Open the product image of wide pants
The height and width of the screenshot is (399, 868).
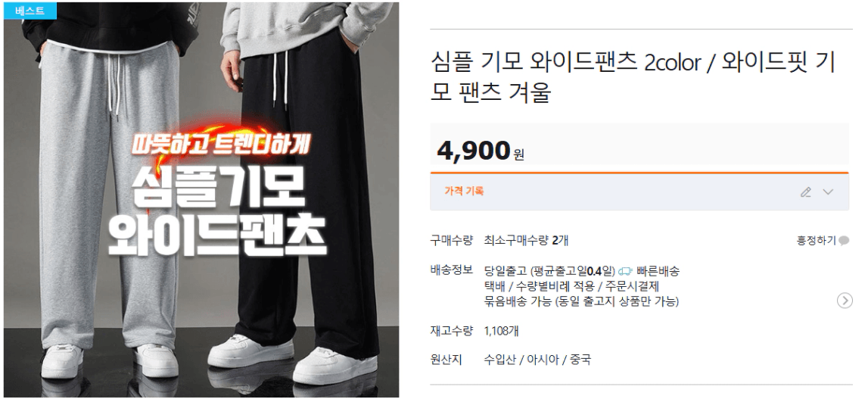coord(201,200)
